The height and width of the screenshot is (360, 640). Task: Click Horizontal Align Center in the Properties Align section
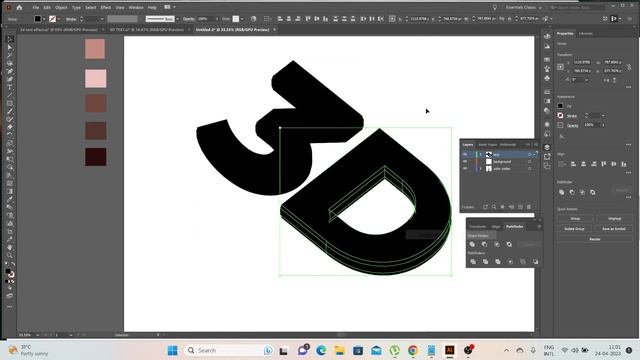tap(584, 164)
